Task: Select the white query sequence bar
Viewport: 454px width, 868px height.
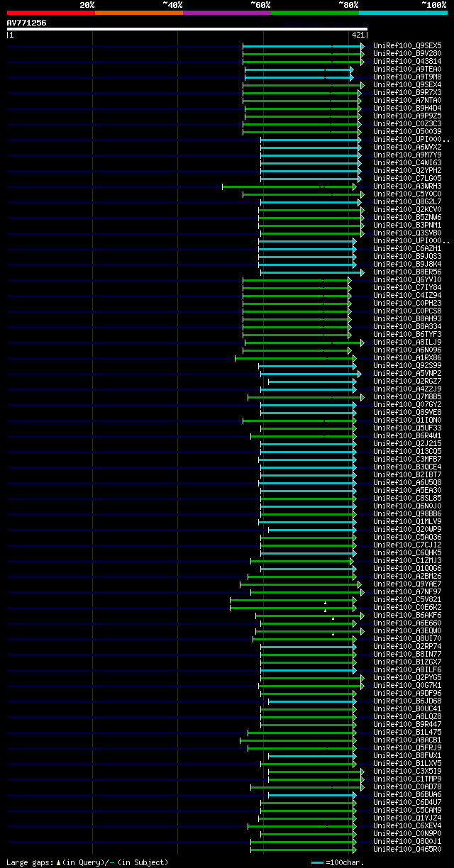Action: tap(187, 29)
